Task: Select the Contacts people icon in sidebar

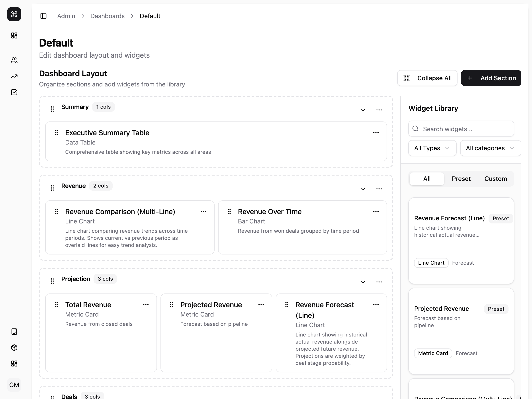Action: click(x=14, y=60)
